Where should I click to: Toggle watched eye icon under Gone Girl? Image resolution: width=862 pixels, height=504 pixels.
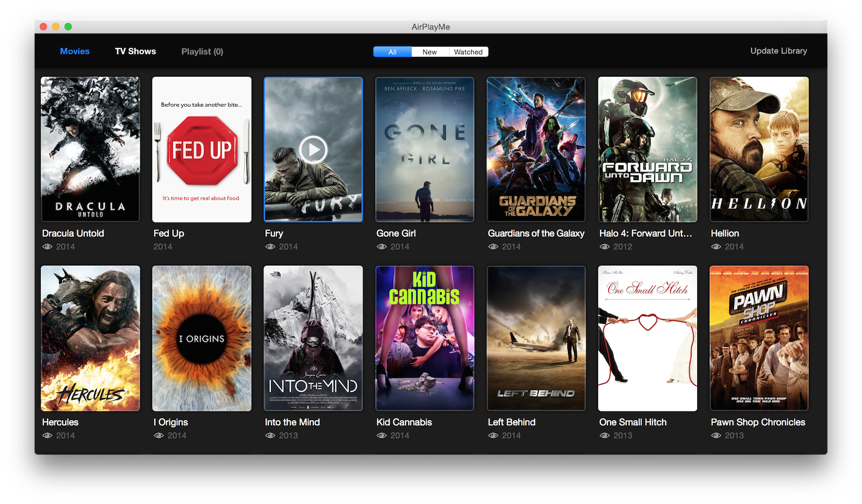[x=382, y=247]
